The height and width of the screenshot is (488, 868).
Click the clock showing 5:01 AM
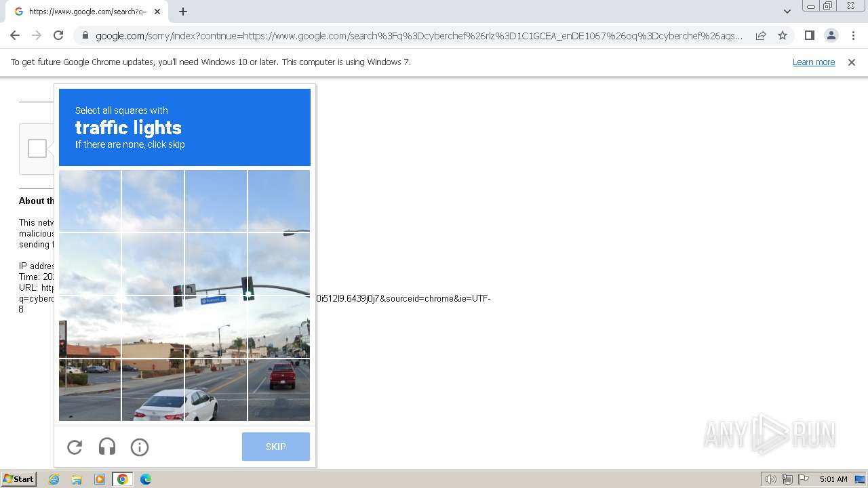click(x=833, y=479)
